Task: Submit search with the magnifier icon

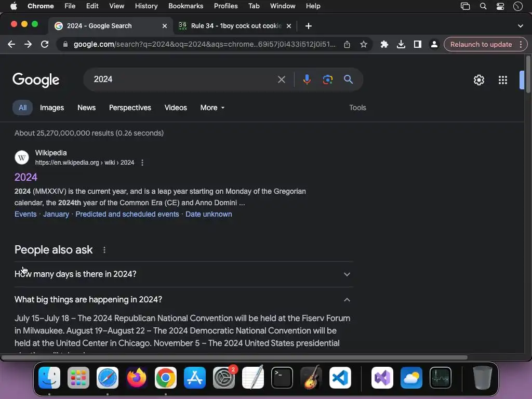Action: click(349, 79)
